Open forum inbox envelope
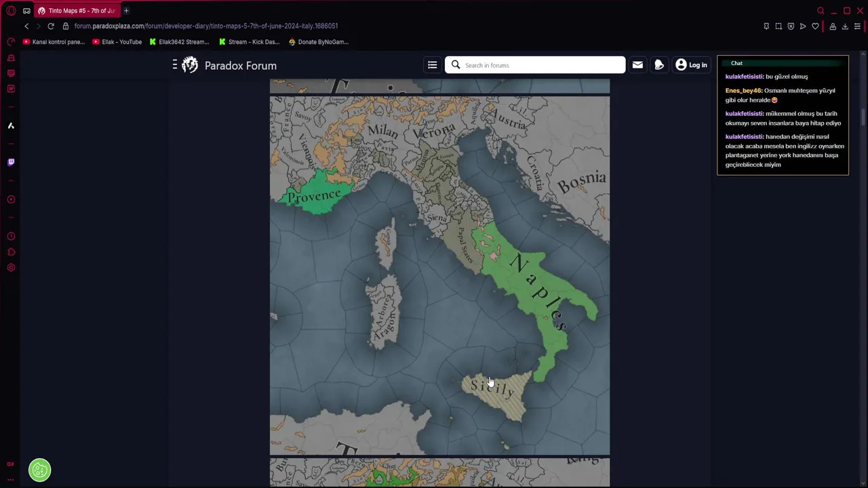The width and height of the screenshot is (868, 488). (x=637, y=65)
